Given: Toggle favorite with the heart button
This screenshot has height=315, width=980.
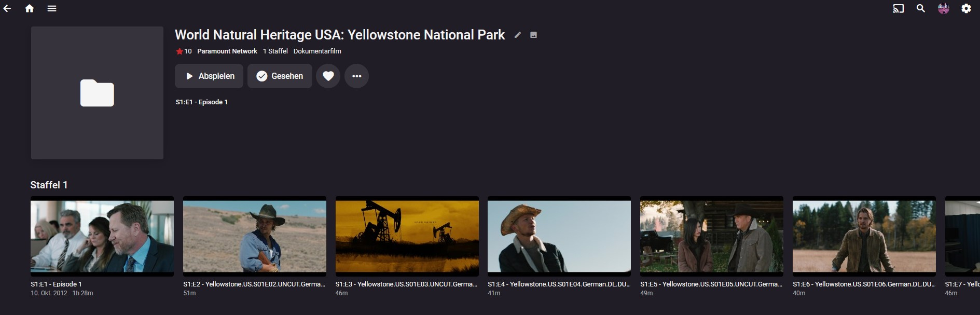Looking at the screenshot, I should [x=328, y=76].
